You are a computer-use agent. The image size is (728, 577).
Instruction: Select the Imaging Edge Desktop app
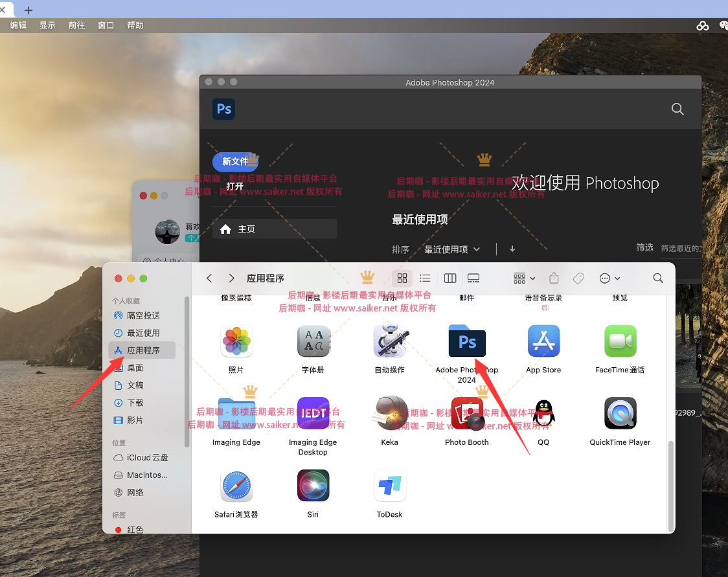[x=313, y=414]
